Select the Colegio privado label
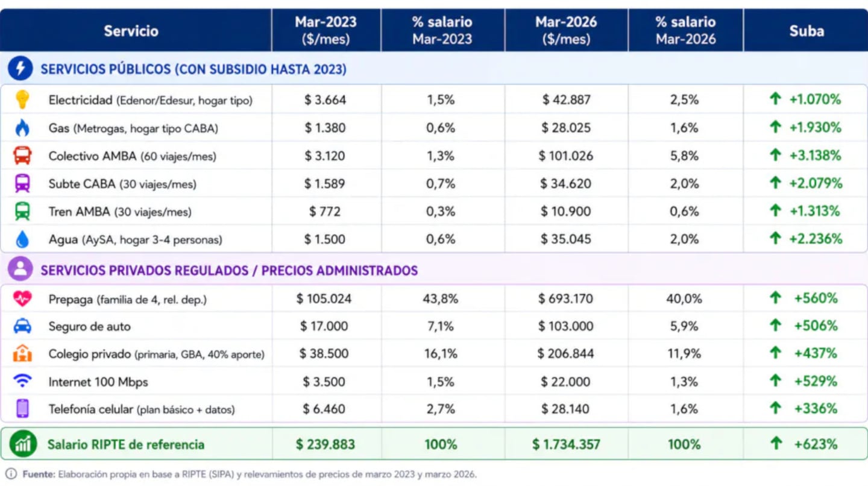The image size is (868, 486). (x=156, y=354)
